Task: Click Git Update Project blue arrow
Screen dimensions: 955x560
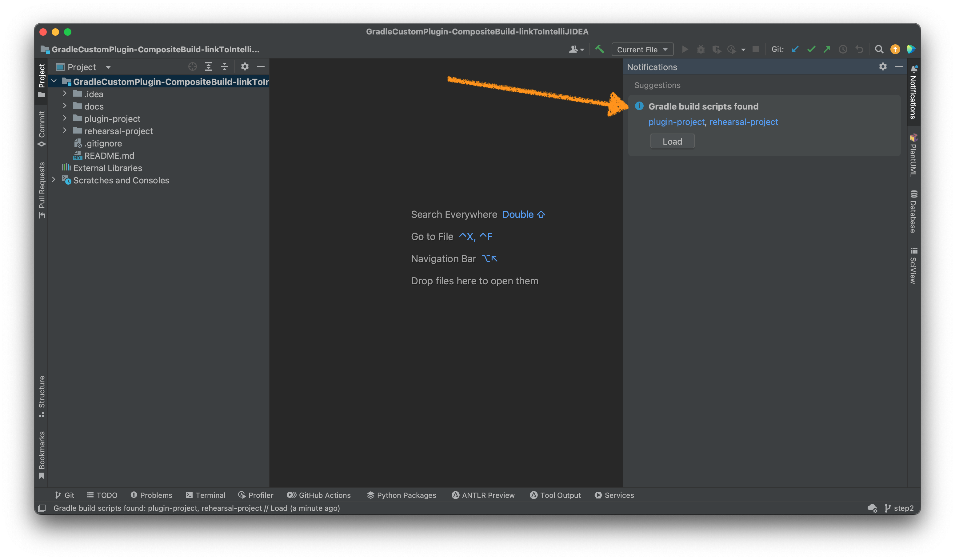Action: tap(795, 49)
